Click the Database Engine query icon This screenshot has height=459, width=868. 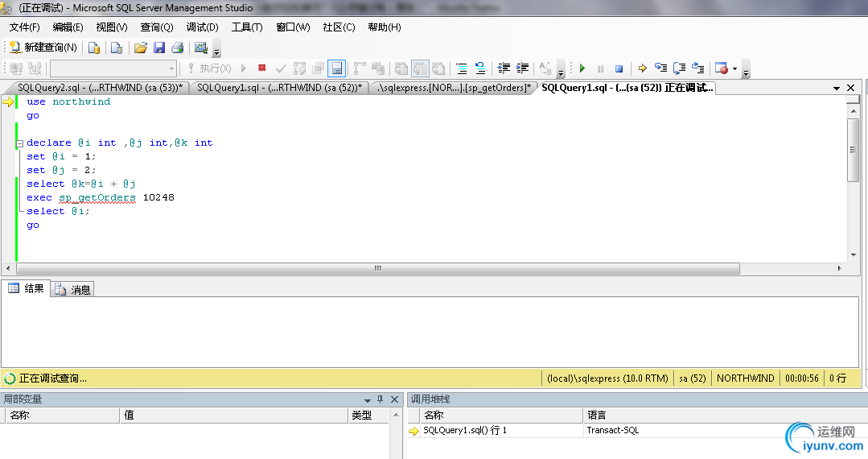(94, 48)
